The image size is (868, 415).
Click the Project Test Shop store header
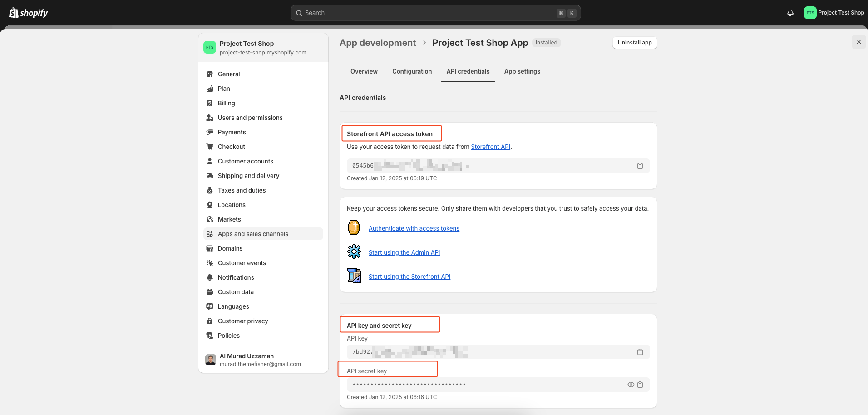pos(263,48)
